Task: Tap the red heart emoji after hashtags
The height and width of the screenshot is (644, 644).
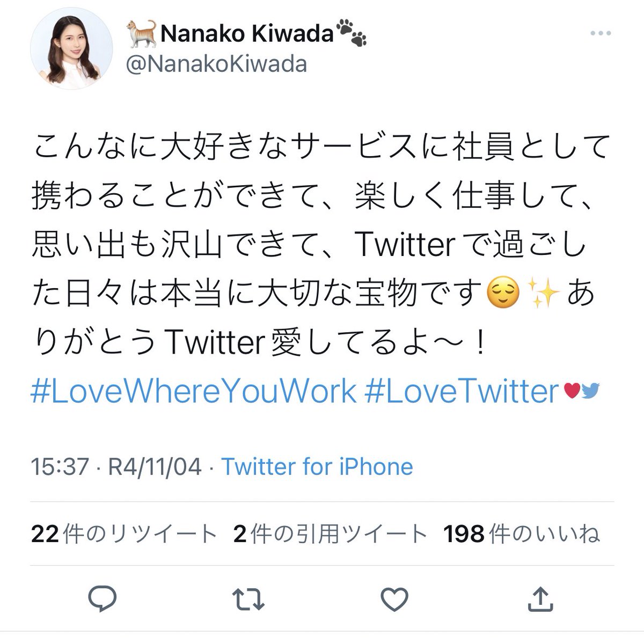Action: (x=572, y=392)
